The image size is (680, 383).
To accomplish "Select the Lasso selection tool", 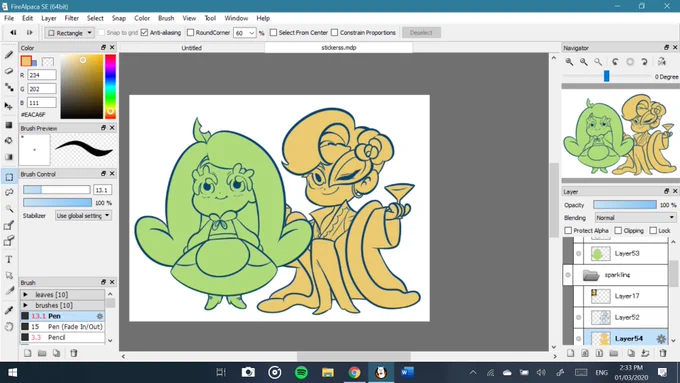I will pyautogui.click(x=9, y=192).
